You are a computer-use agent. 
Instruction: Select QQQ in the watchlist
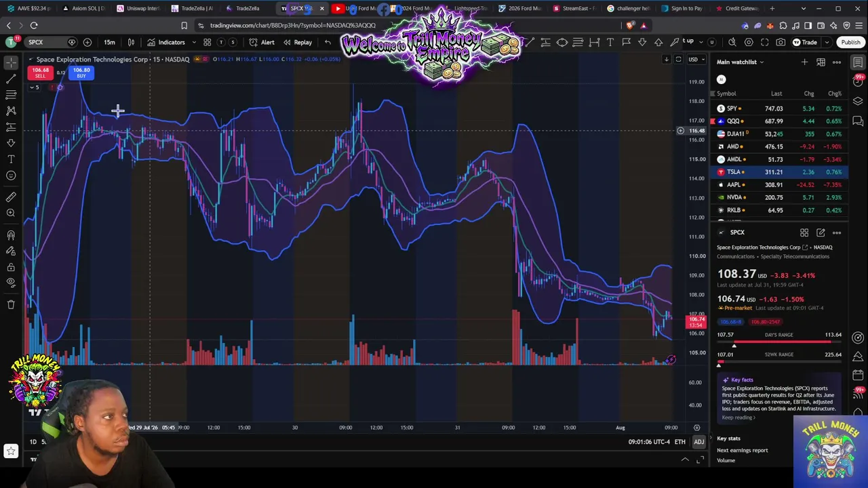tap(778, 121)
